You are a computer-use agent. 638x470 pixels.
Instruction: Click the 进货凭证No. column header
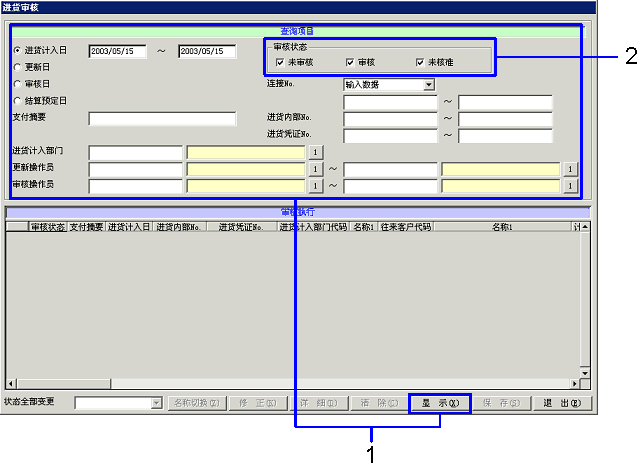(x=241, y=227)
